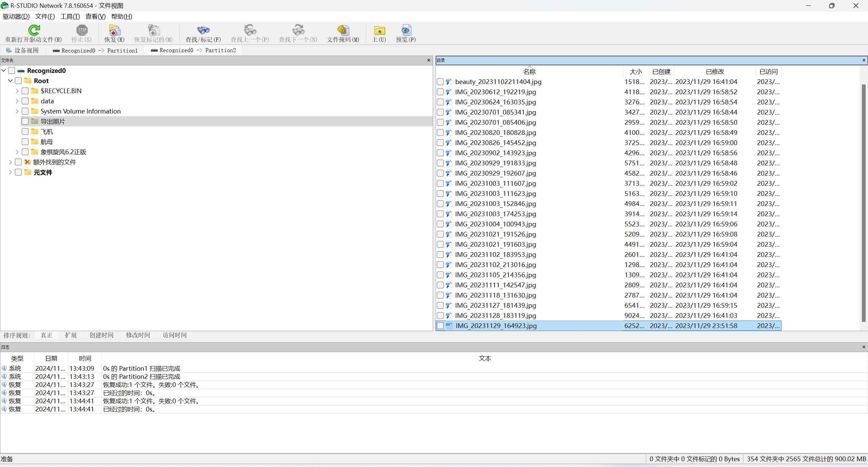The height and width of the screenshot is (467, 868).
Task: Open the Preview (预览) tool
Action: click(x=406, y=31)
